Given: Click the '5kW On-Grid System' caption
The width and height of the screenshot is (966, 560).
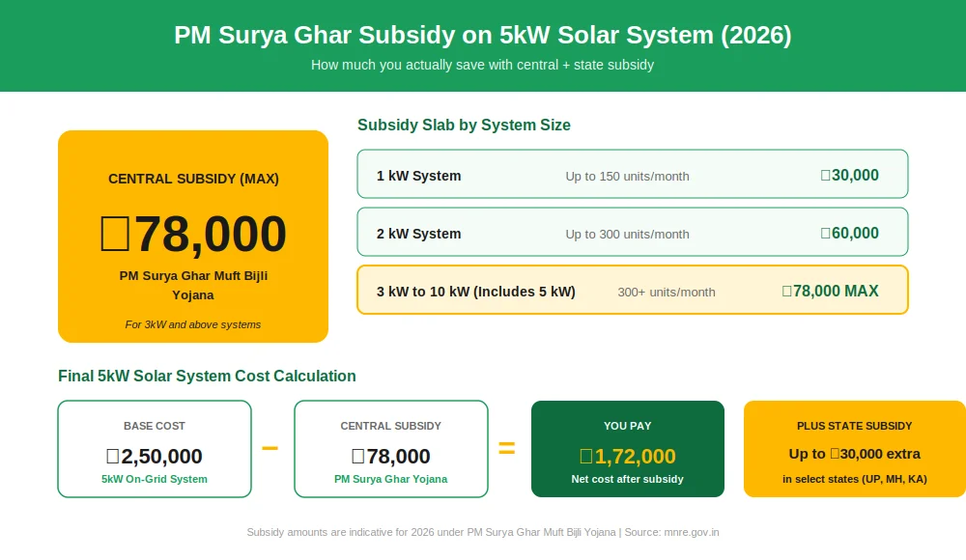Looking at the screenshot, I should point(154,479).
